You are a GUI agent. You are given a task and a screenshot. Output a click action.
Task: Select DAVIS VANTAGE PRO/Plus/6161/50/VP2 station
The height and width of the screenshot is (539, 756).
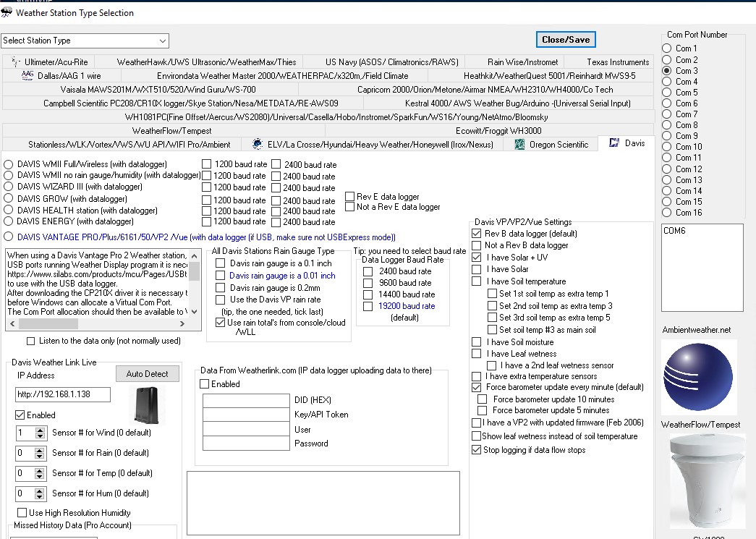click(x=8, y=237)
